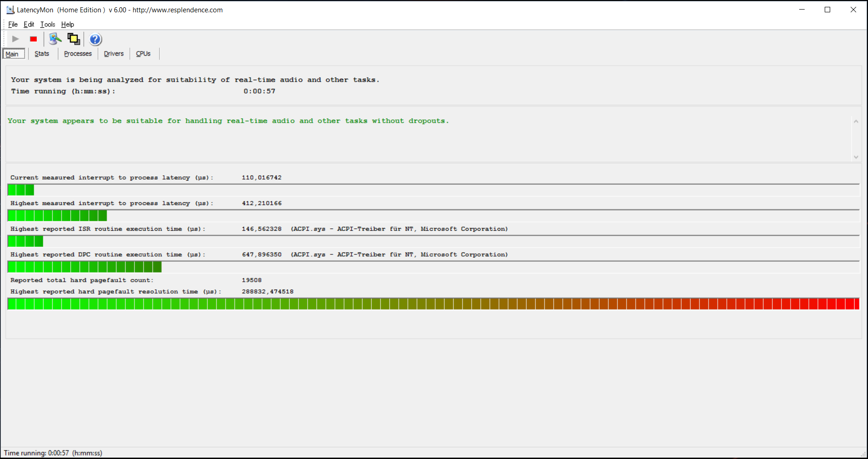Open help via blue question mark icon
This screenshot has height=459, width=868.
(95, 40)
